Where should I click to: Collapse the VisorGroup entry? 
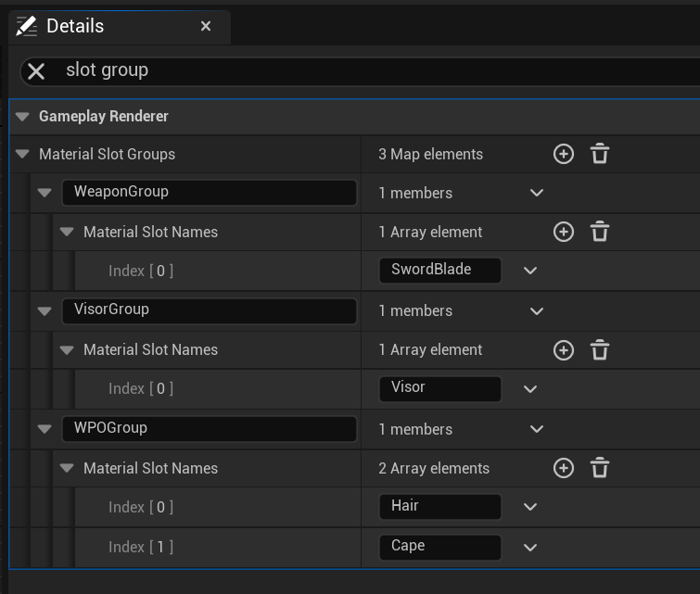point(45,311)
